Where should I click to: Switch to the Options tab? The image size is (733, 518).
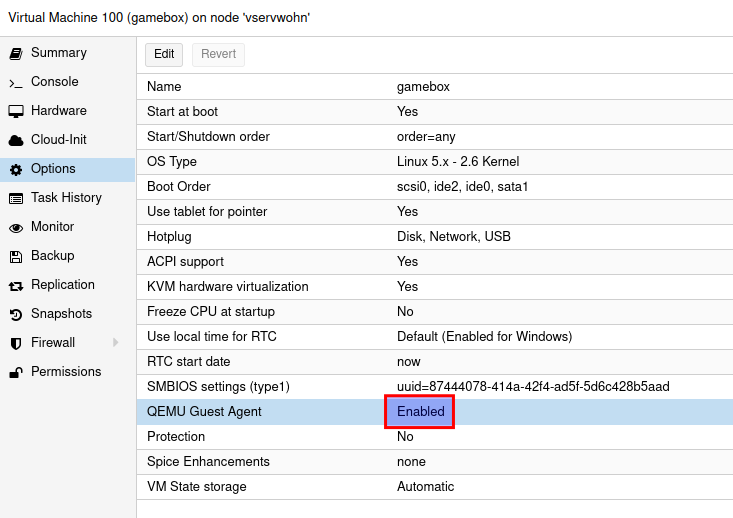coord(53,169)
